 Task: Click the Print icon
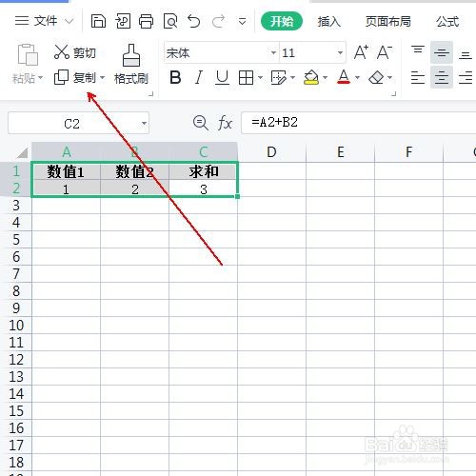point(146,22)
